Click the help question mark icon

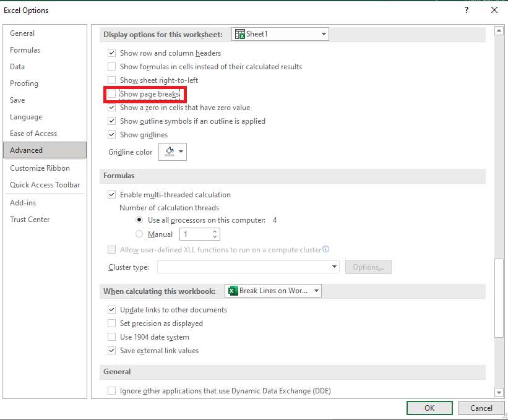tap(466, 10)
